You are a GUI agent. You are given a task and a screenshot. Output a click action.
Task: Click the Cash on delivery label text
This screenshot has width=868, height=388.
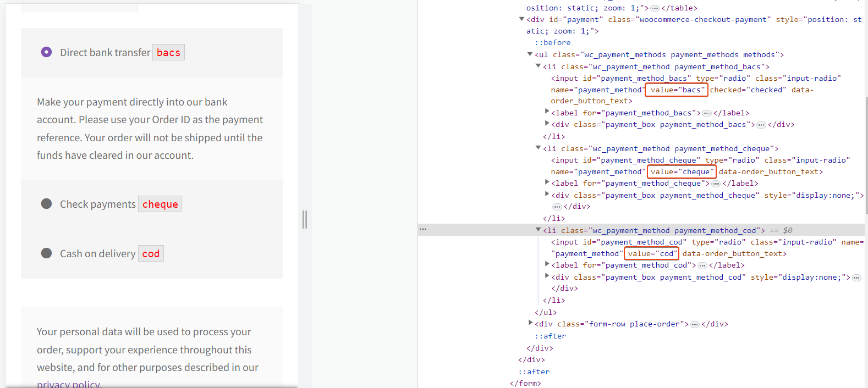click(97, 253)
